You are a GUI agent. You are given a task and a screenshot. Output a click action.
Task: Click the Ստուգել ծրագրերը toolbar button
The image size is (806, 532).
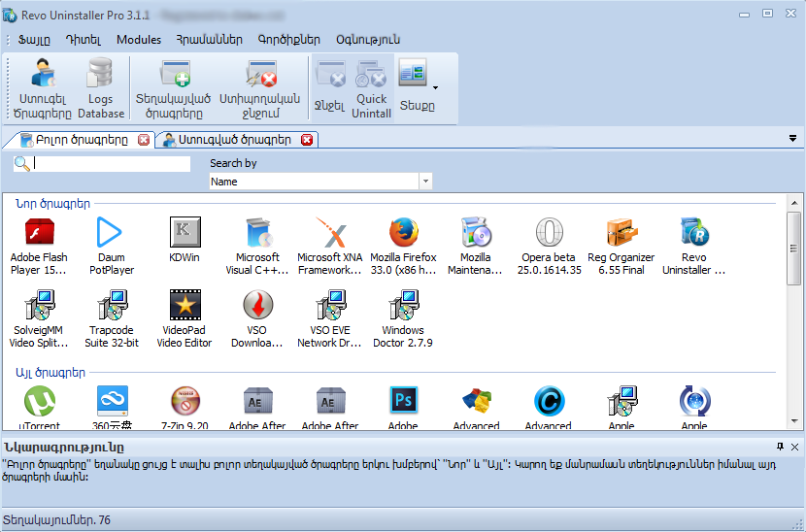(42, 88)
